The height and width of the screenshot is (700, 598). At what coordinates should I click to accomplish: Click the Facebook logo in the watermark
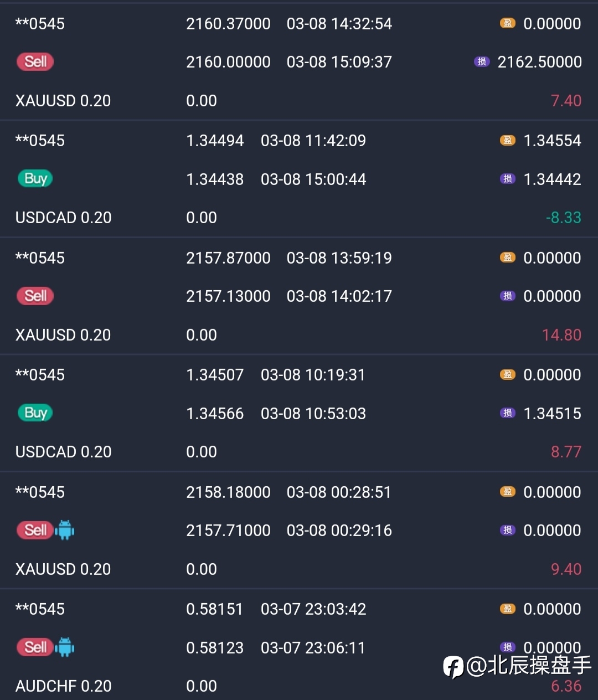(x=453, y=666)
